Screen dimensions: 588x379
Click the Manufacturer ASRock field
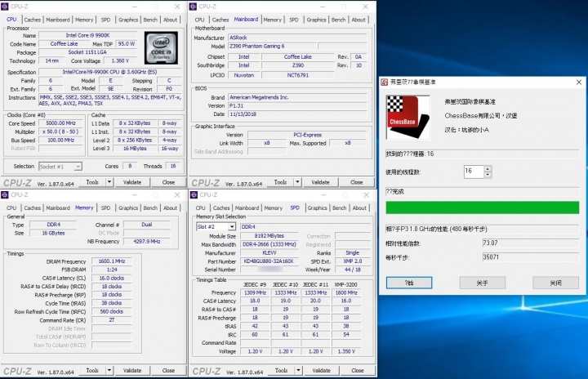298,38
